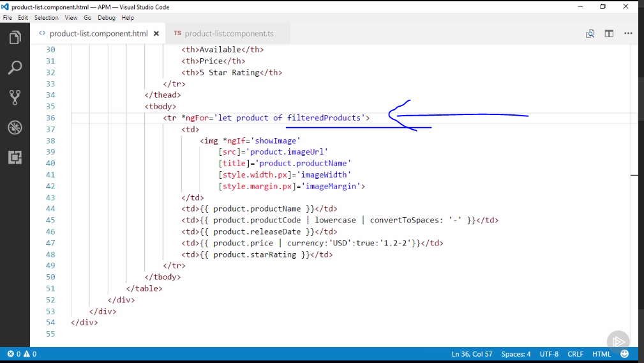Click 'product.imageUrl' on line 39
The width and height of the screenshot is (644, 363).
(287, 152)
